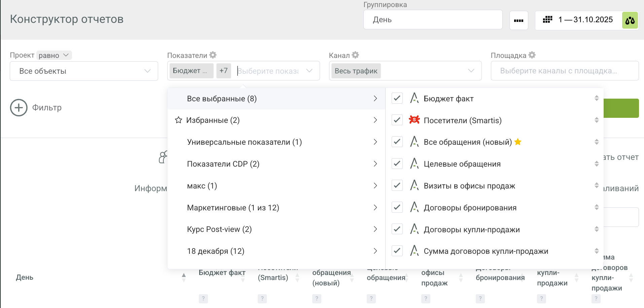Click the red Smartis icon of Посетители
This screenshot has height=308, width=644.
(x=414, y=120)
